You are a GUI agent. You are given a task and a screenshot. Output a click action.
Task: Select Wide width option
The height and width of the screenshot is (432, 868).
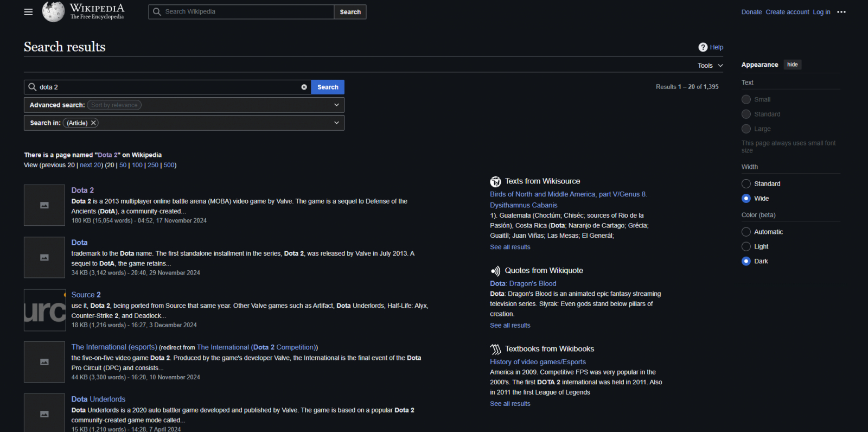[x=746, y=199]
